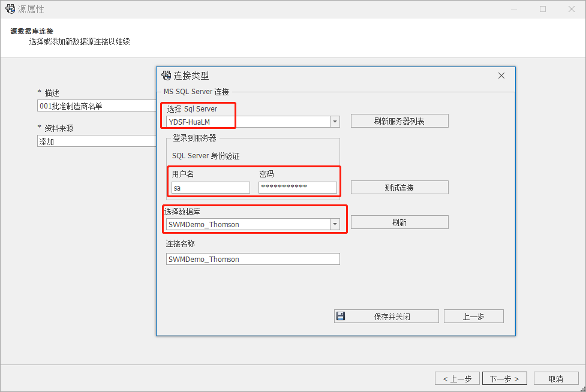
Task: Expand the 选择 Sql Server dropdown arrow
Action: [335, 122]
